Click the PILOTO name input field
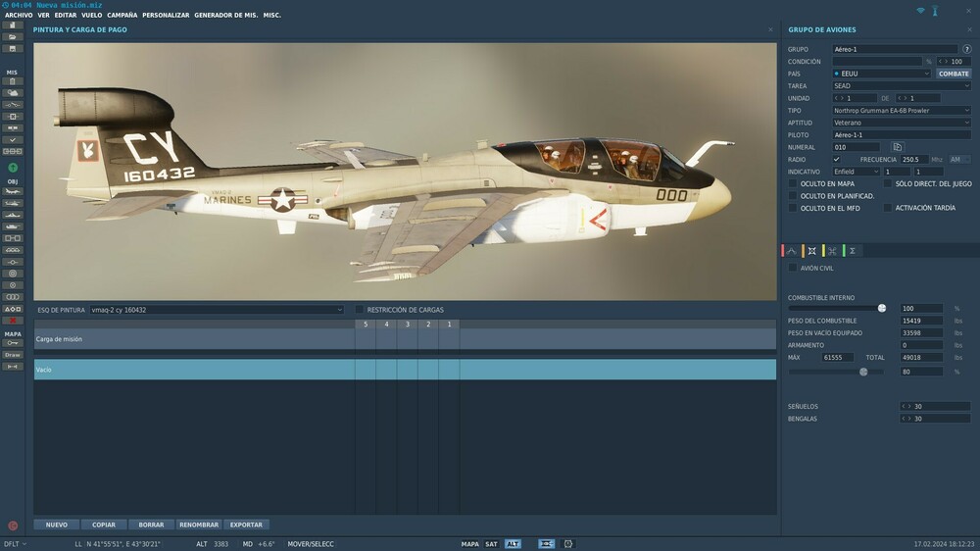 (x=902, y=135)
